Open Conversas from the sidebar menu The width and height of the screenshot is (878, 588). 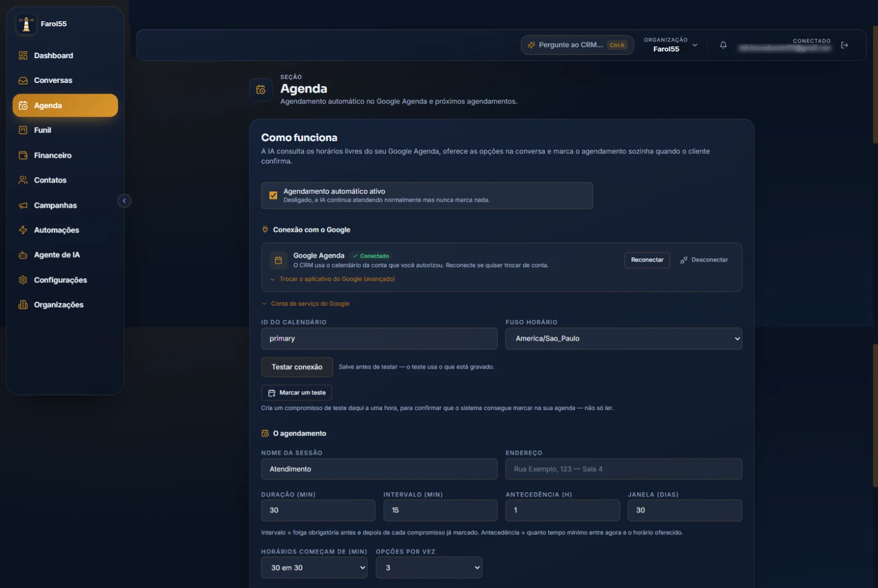pos(65,81)
